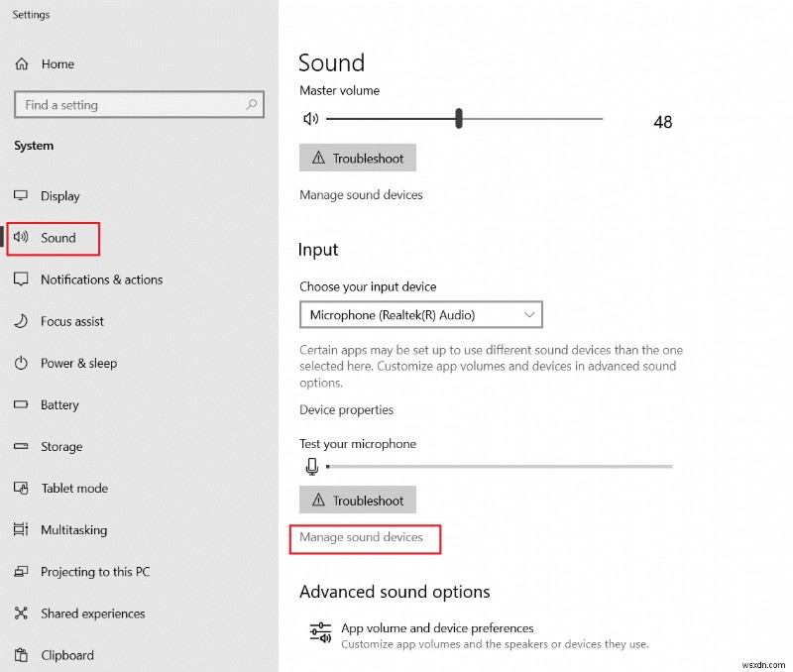The image size is (793, 672).
Task: Open Power & sleep settings icon
Action: coord(23,363)
